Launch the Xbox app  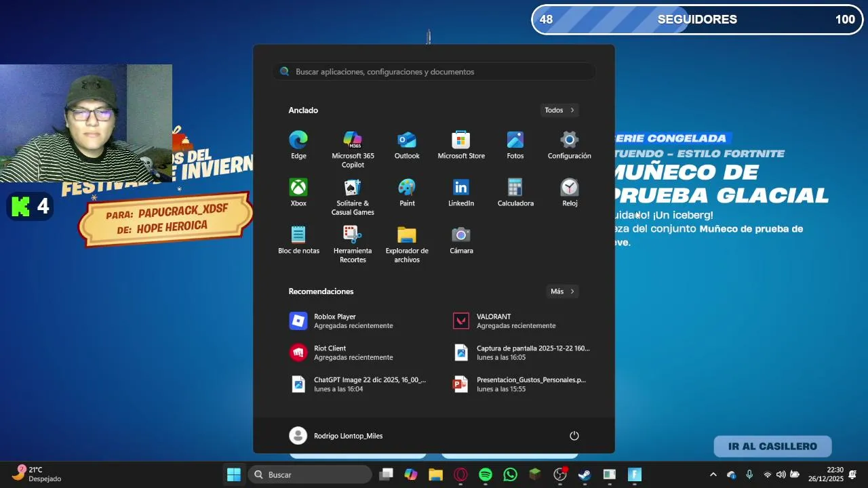click(298, 193)
